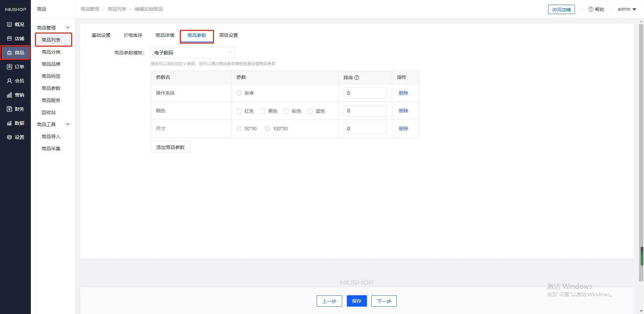Open the 店铺 shop icon in sidebar

point(9,39)
